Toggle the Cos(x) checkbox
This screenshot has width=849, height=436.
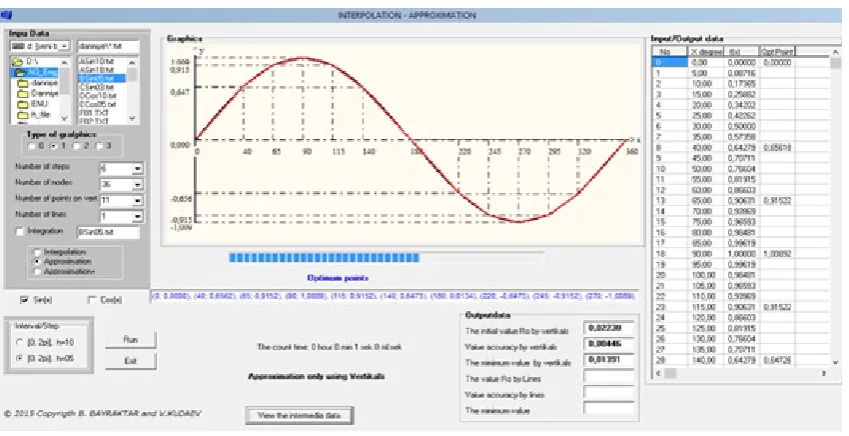click(x=92, y=300)
